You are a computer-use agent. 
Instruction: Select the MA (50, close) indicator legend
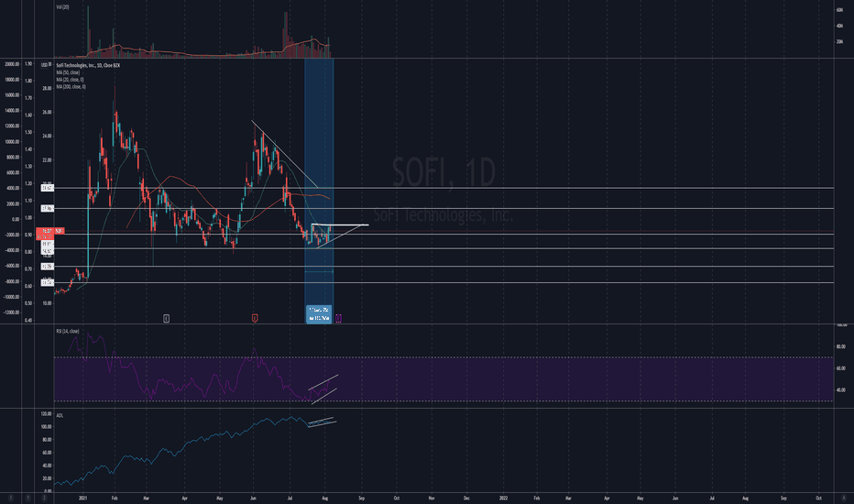[x=68, y=72]
